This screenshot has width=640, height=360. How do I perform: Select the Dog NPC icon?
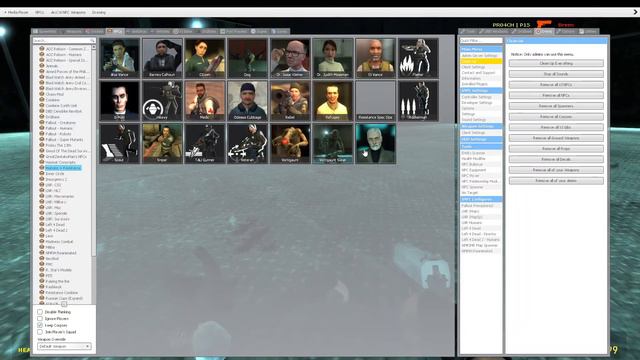point(247,58)
